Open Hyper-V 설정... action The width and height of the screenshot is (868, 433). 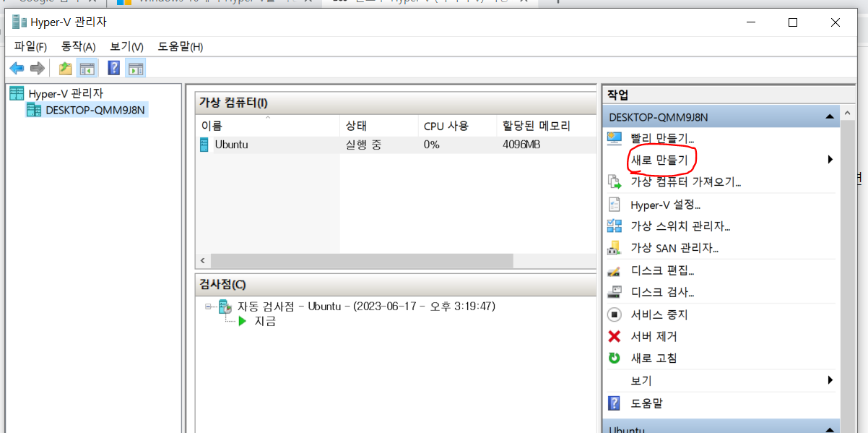666,205
